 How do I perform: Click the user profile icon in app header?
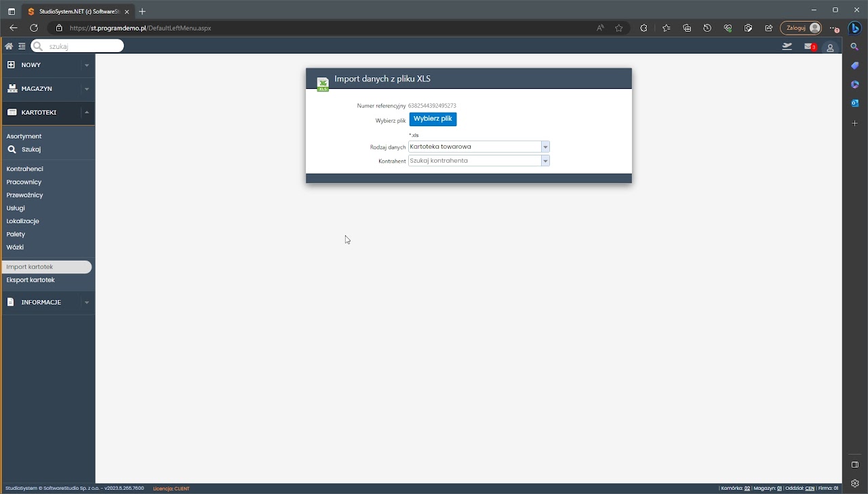[830, 47]
